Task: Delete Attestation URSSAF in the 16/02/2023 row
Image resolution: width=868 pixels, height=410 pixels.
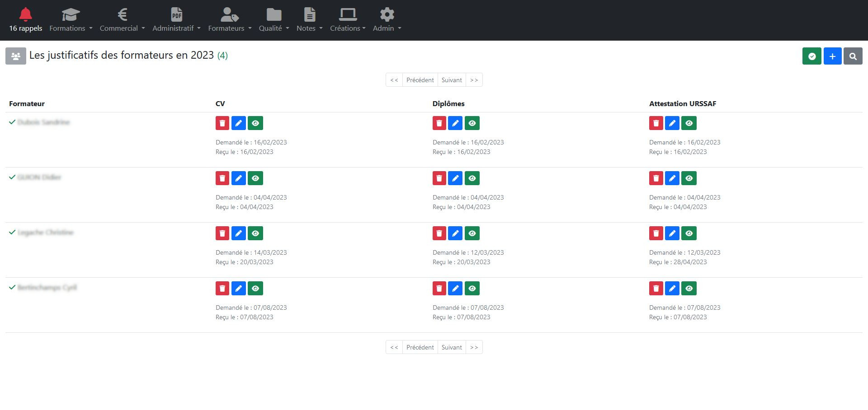Action: 656,123
